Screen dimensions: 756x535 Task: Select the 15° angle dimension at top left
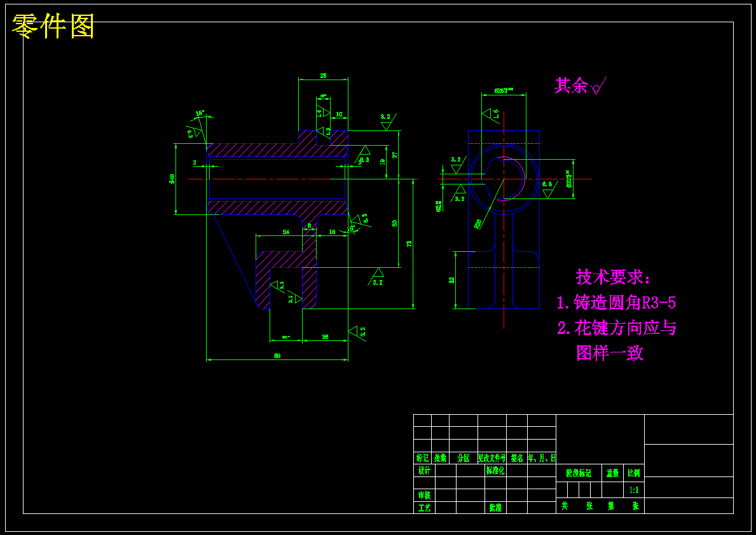point(200,113)
